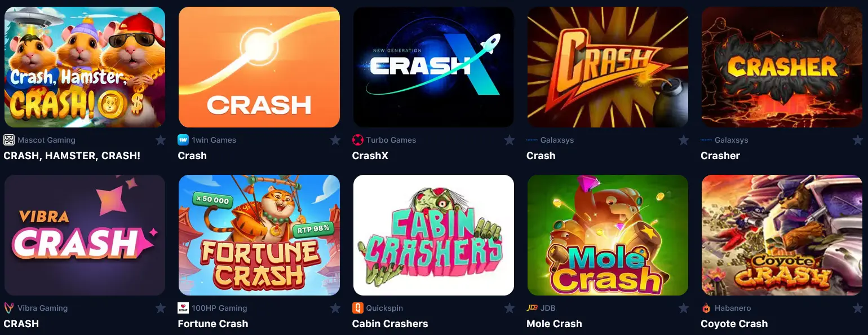Viewport: 868px width, 335px height.
Task: Click the Habanero provider icon
Action: [706, 308]
